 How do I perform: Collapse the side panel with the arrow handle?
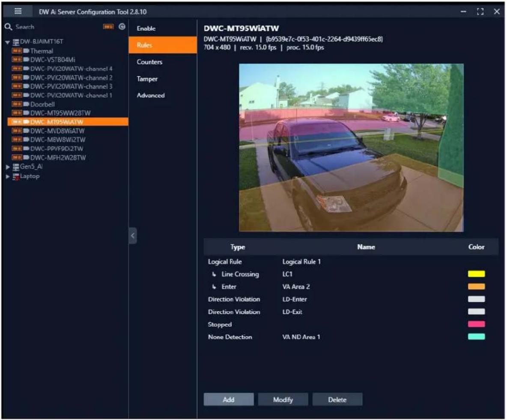point(133,236)
